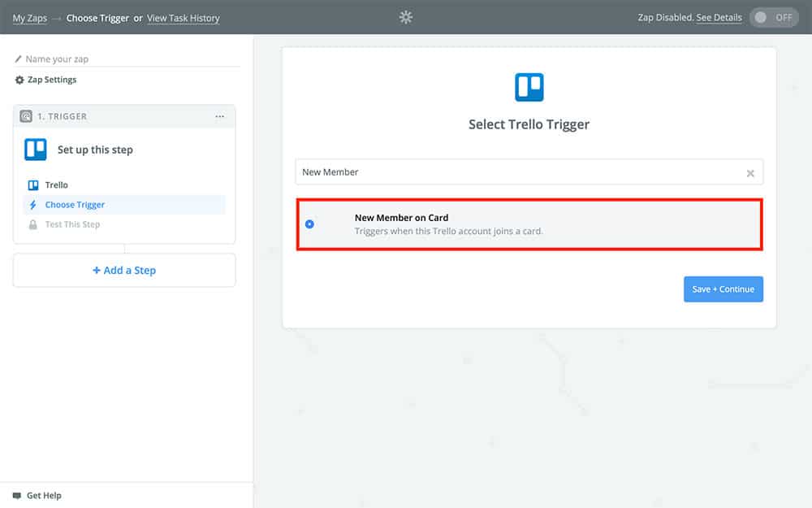Click the large Trello logo above the heading
Image resolution: width=812 pixels, height=508 pixels.
[529, 87]
